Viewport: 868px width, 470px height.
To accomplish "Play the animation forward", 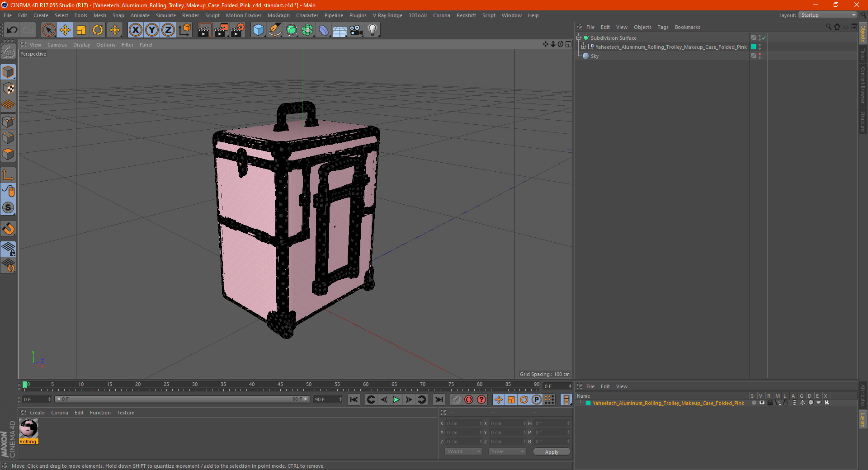I will [396, 399].
